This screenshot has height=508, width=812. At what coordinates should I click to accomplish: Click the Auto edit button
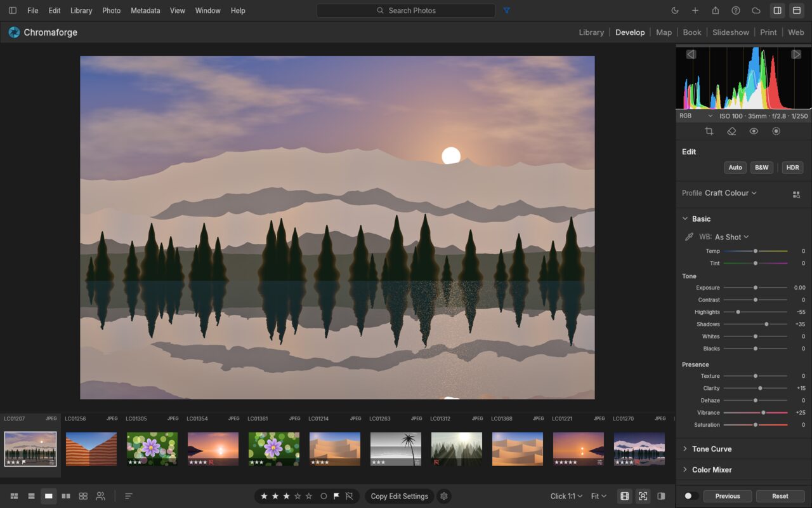tap(735, 168)
